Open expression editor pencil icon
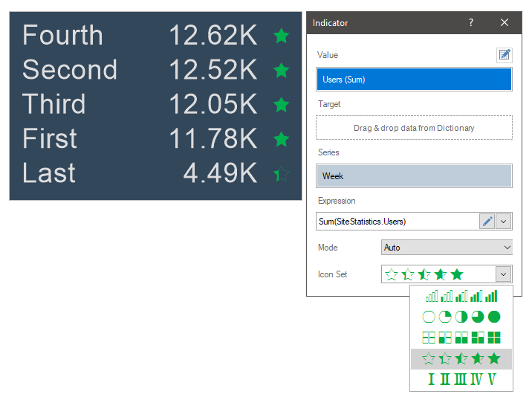Screen dimensions: 532x400 click(487, 221)
